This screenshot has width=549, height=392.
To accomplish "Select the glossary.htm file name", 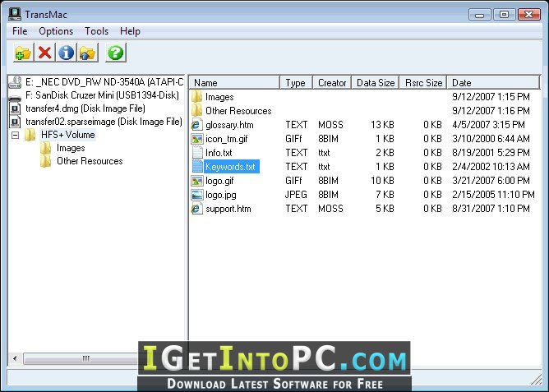I will click(x=229, y=125).
